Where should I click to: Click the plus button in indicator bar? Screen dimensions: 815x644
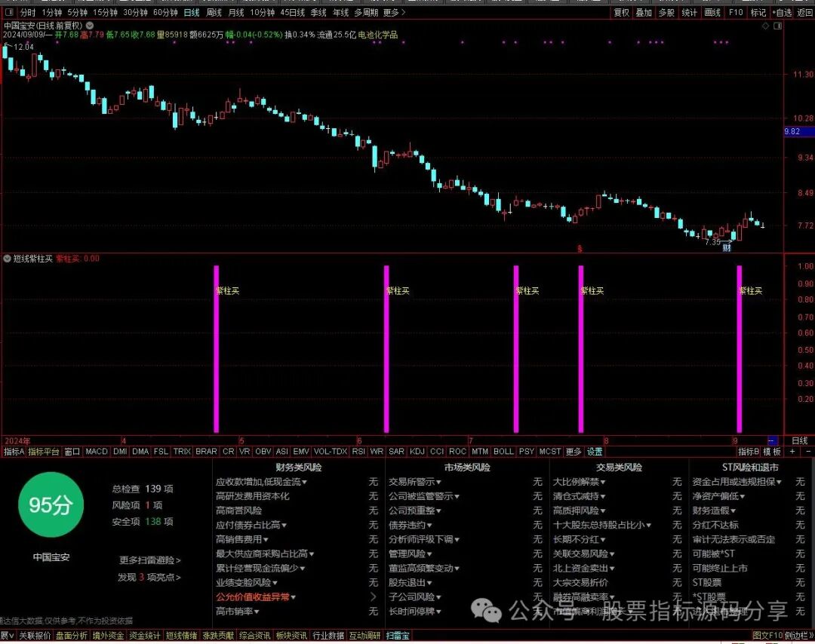pos(792,452)
